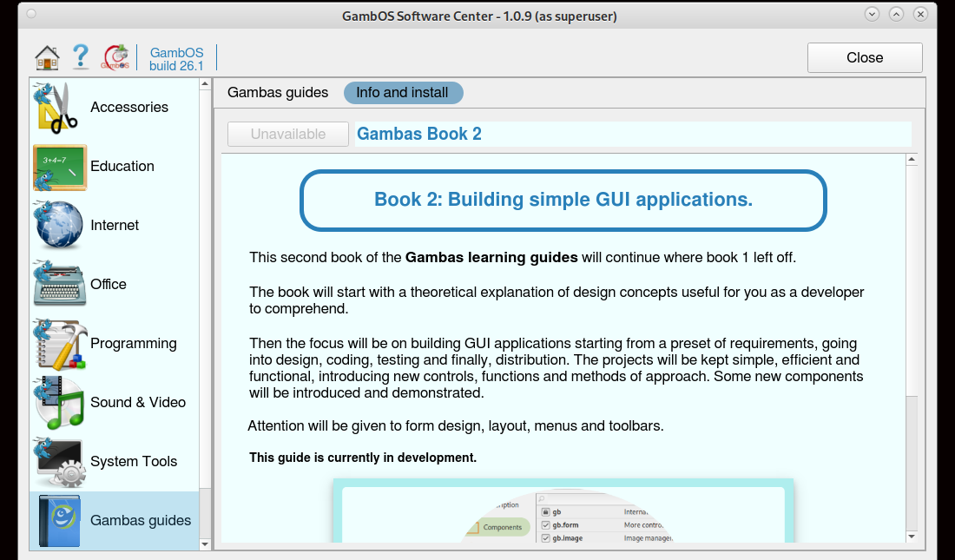The image size is (955, 560).
Task: Open help via question mark icon
Action: [81, 57]
